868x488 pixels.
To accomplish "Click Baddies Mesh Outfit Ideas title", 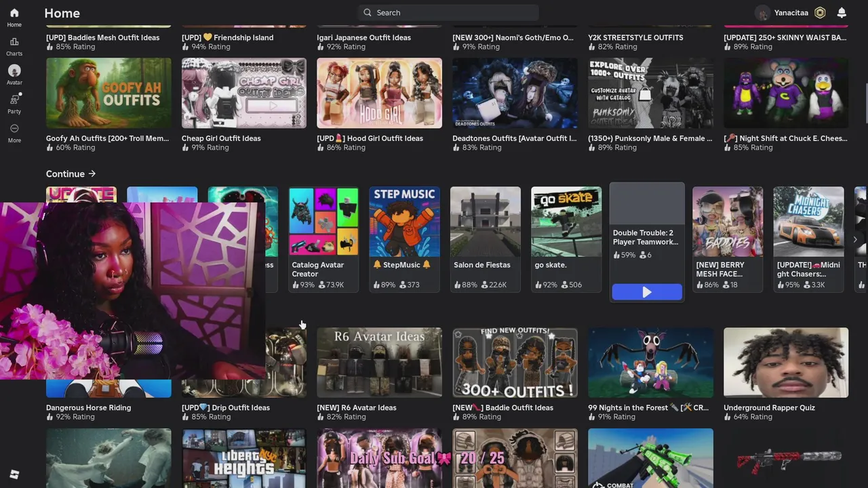I will point(102,37).
